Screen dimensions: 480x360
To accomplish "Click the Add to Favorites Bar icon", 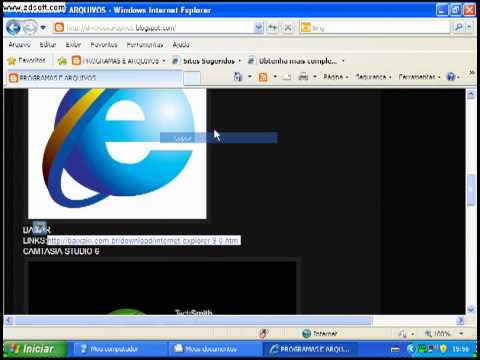I will pos(62,61).
